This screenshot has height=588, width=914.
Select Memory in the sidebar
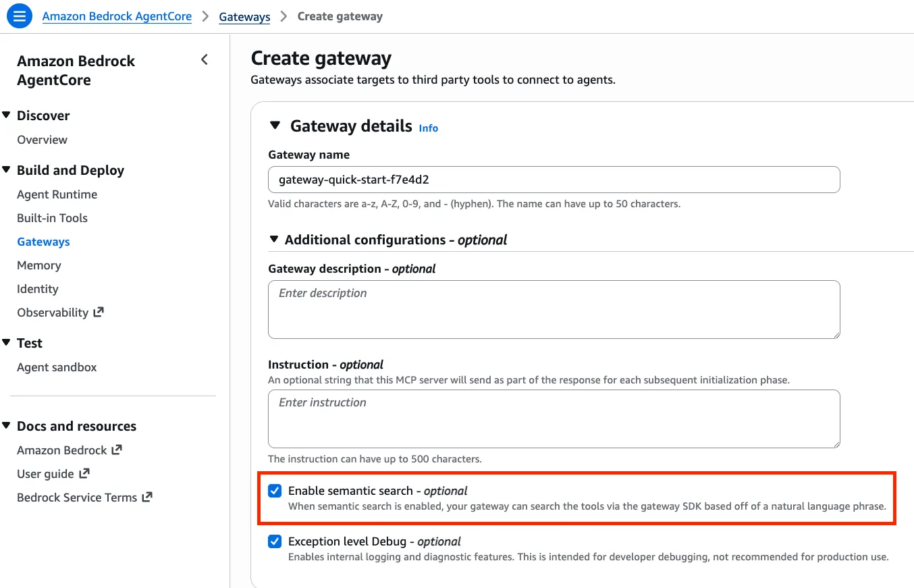pos(39,265)
